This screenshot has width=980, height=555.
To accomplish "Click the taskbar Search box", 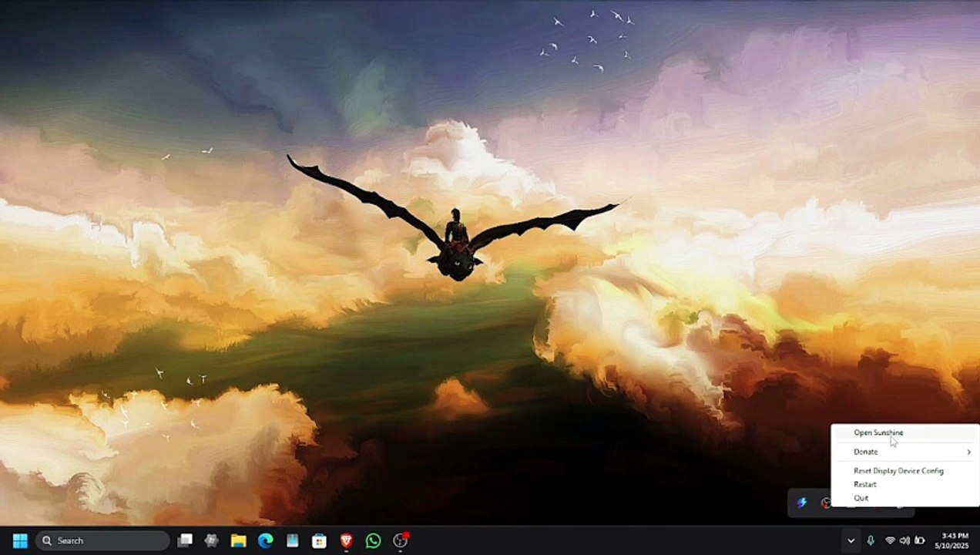I will pos(102,540).
